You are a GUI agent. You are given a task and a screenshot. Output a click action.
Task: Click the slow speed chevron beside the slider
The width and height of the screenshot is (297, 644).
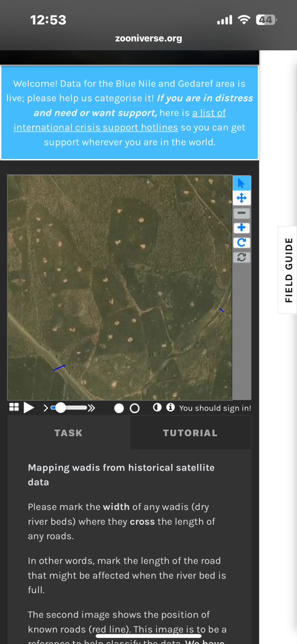coord(46,408)
